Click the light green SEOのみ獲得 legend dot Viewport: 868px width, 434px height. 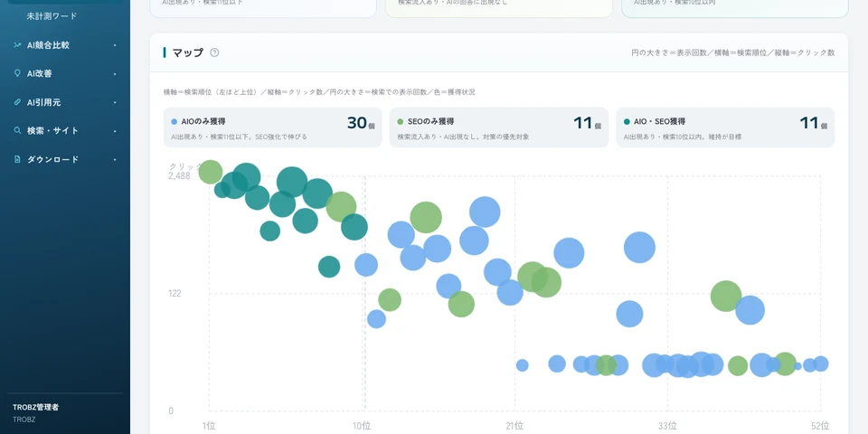(x=401, y=121)
